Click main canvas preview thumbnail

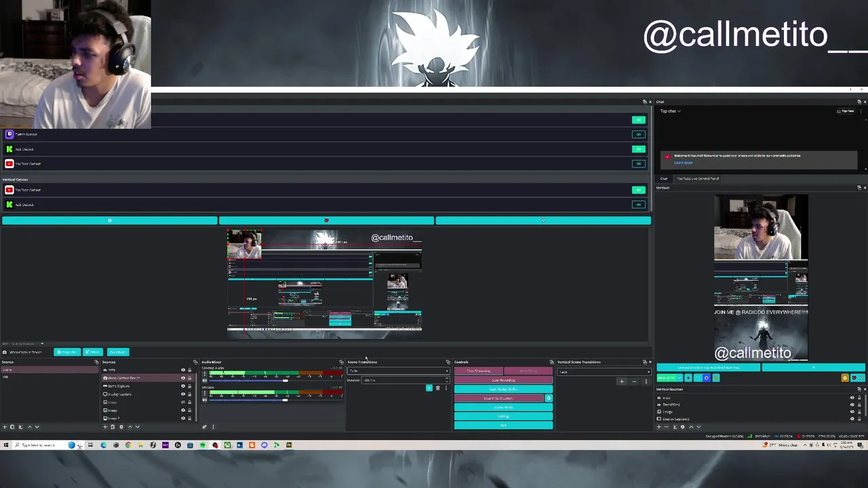point(324,283)
